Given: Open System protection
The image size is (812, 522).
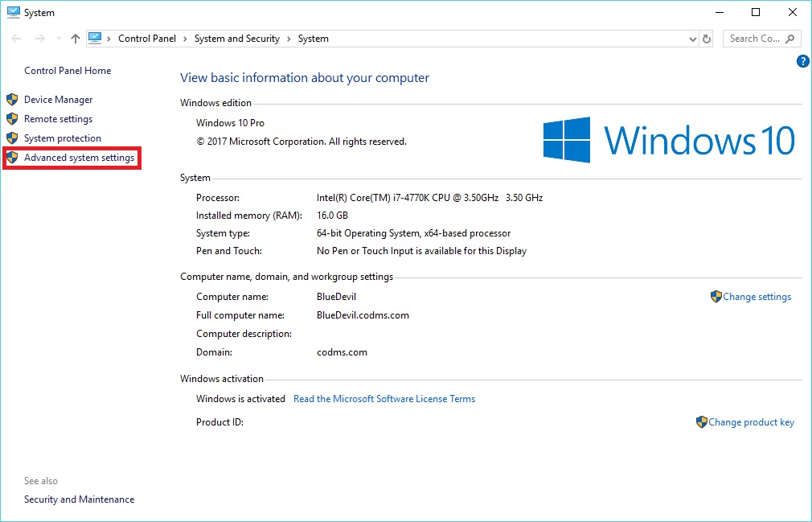Looking at the screenshot, I should (63, 138).
